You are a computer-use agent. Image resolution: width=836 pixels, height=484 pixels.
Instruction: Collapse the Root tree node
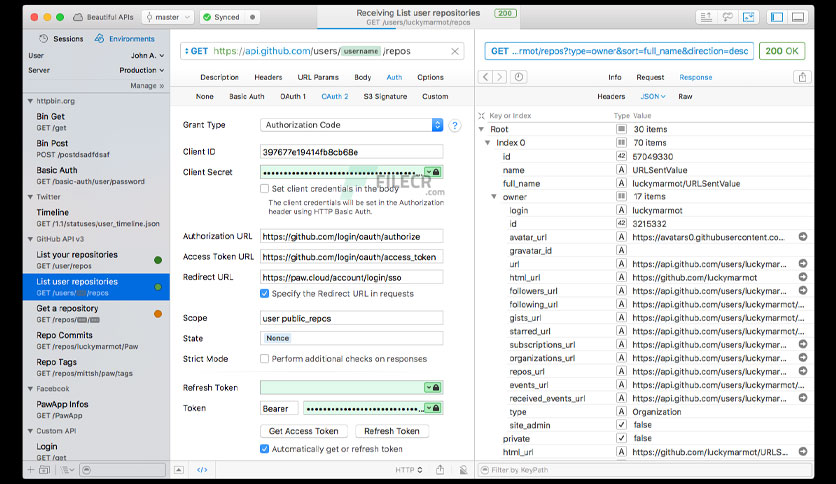tap(481, 129)
